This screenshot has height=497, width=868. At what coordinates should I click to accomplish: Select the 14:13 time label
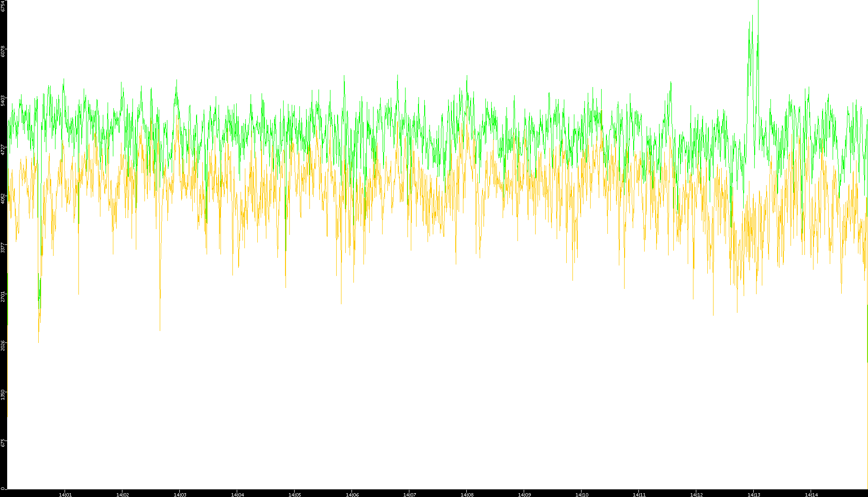coord(754,495)
